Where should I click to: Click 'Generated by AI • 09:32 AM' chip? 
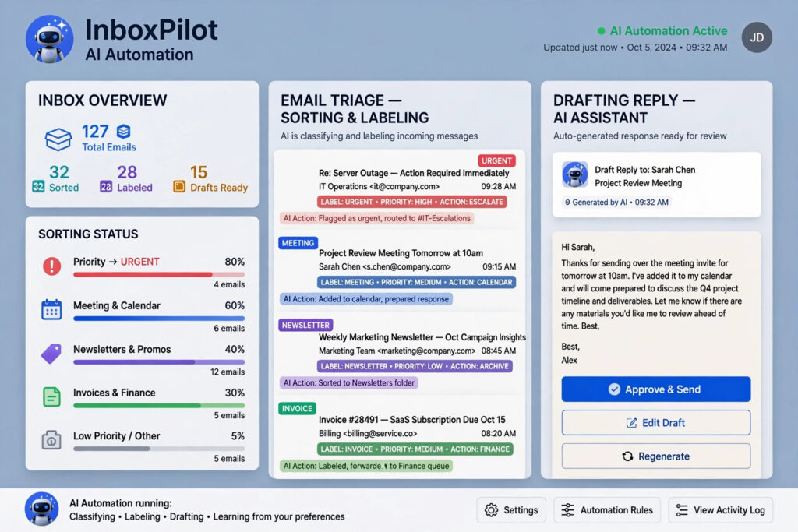click(616, 203)
